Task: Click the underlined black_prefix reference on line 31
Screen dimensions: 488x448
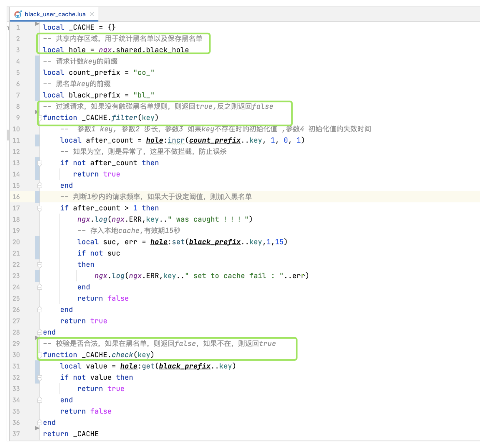Action: (185, 366)
